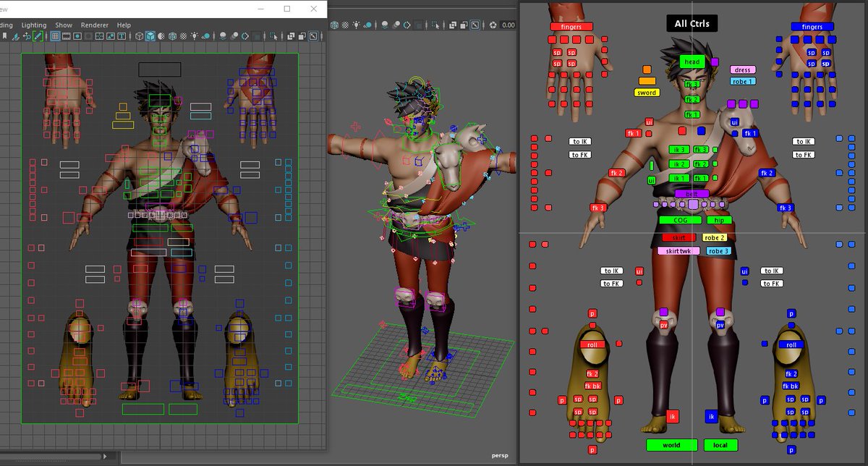
Task: Select the pink dress control button
Action: coord(742,70)
